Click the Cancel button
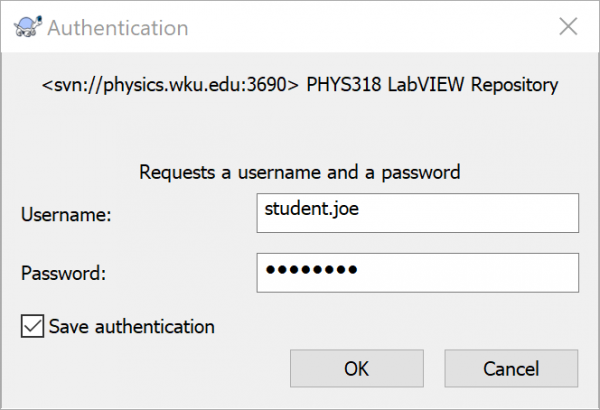 [511, 368]
